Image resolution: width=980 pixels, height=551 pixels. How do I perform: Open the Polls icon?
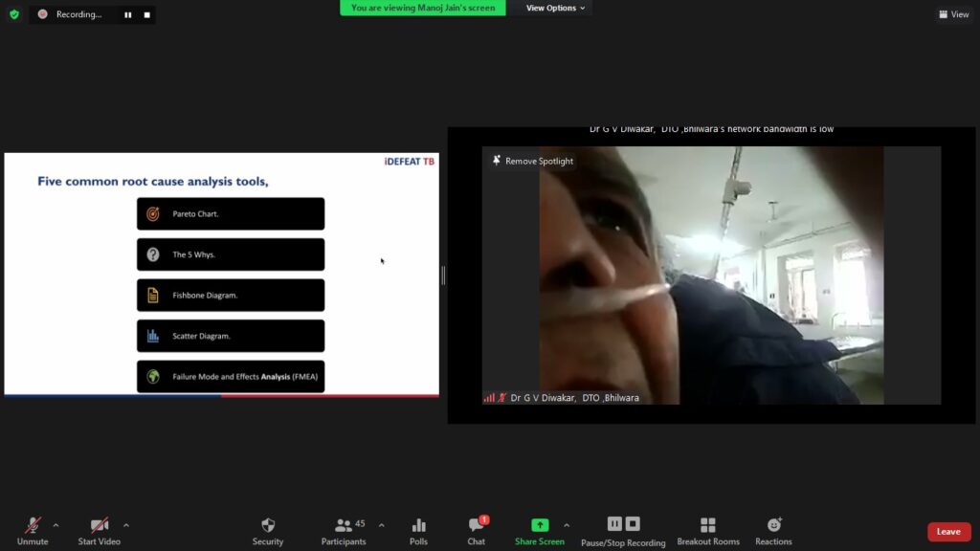pos(418,525)
